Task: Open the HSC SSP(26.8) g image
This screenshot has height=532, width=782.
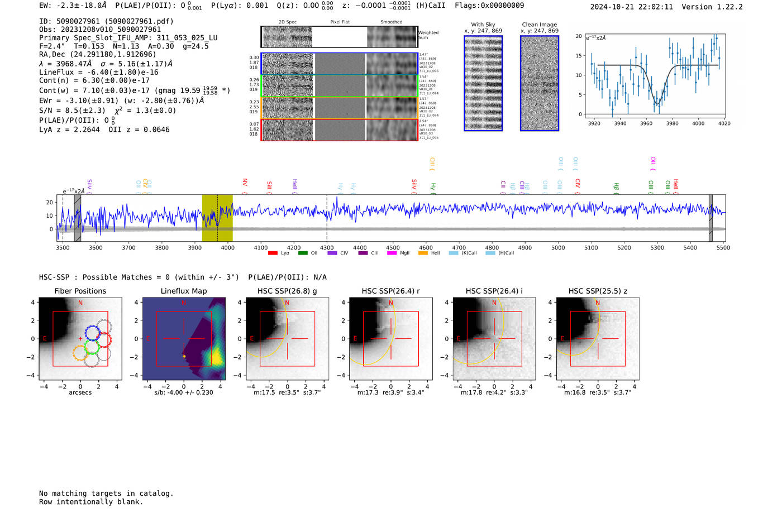Action: click(287, 339)
